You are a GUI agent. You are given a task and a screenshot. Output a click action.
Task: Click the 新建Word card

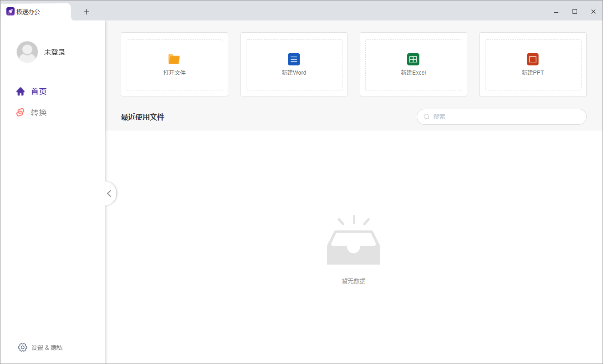click(x=294, y=64)
